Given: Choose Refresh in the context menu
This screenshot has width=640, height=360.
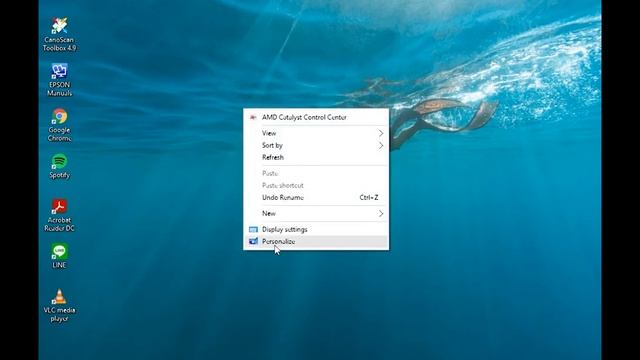Looking at the screenshot, I should tap(316, 157).
